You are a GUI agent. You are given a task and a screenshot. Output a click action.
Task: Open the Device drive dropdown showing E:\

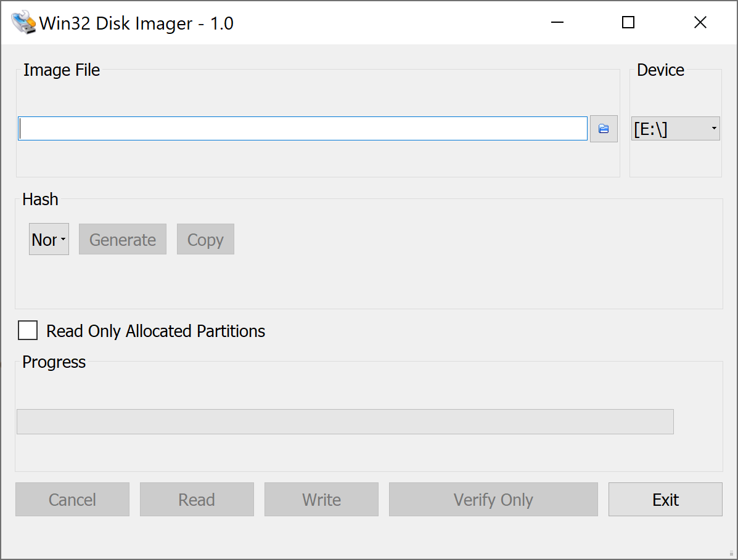click(675, 128)
